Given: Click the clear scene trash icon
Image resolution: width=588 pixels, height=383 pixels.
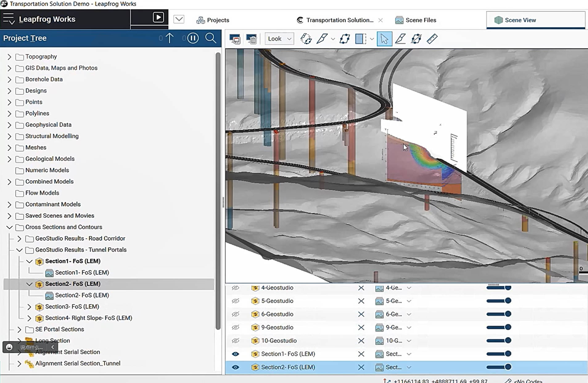Looking at the screenshot, I should [252, 39].
